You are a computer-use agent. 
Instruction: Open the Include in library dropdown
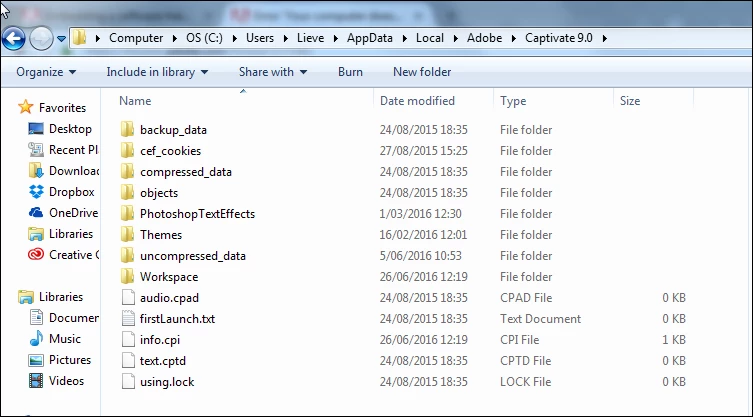click(157, 72)
